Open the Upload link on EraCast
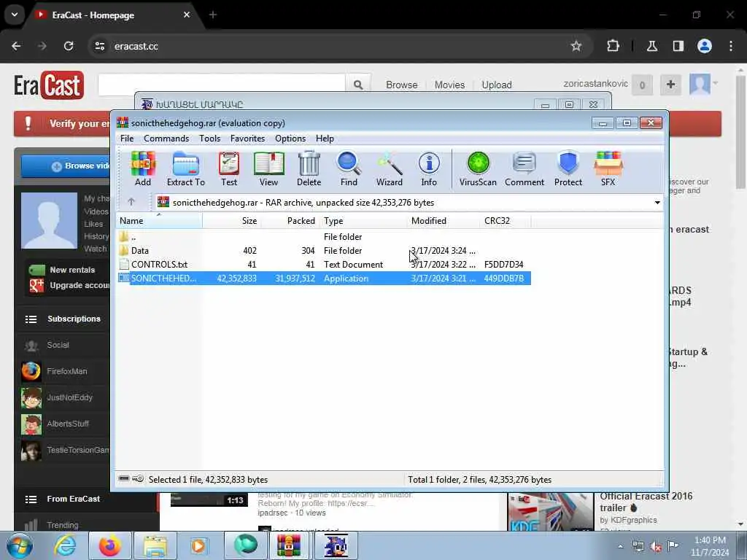 pyautogui.click(x=496, y=85)
